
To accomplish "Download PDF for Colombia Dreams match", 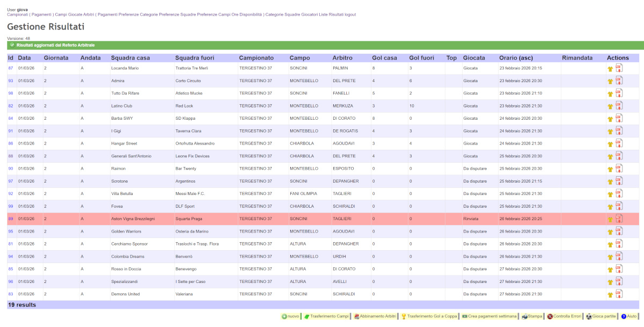I will click(x=619, y=257).
